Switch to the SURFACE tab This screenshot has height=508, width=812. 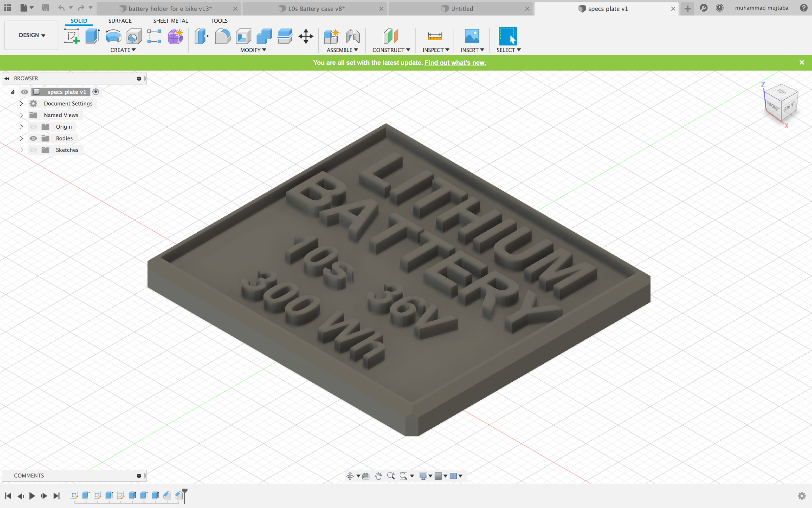click(x=120, y=21)
